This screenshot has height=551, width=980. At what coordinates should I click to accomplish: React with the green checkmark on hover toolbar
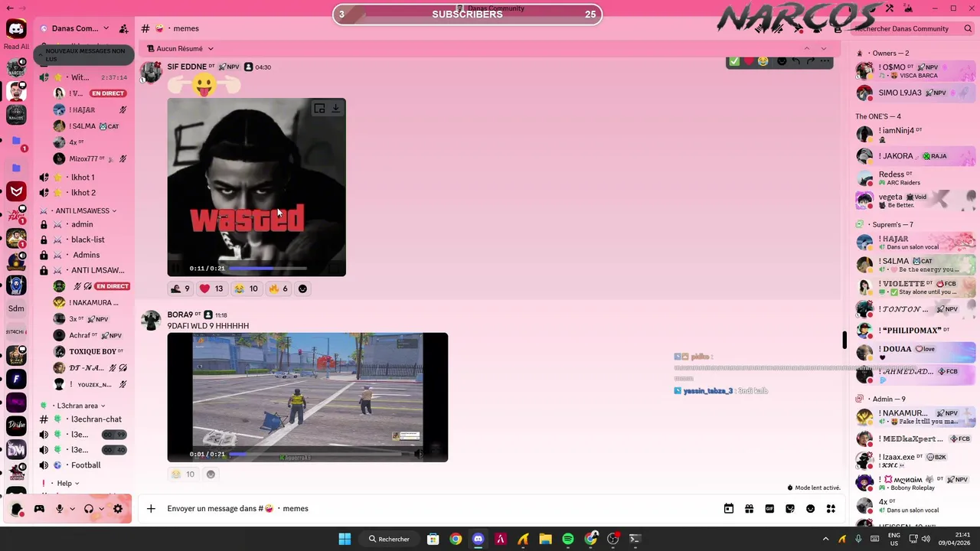[734, 61]
